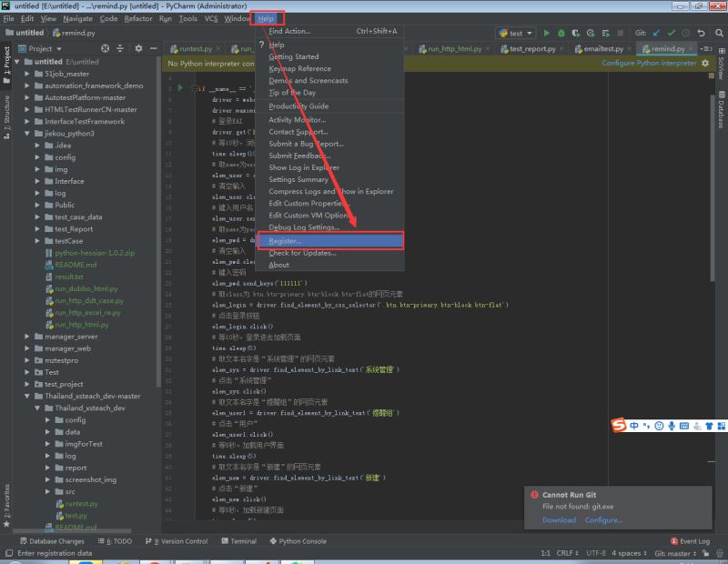728x564 pixels.
Task: Click the Download link in Git notification
Action: (559, 519)
